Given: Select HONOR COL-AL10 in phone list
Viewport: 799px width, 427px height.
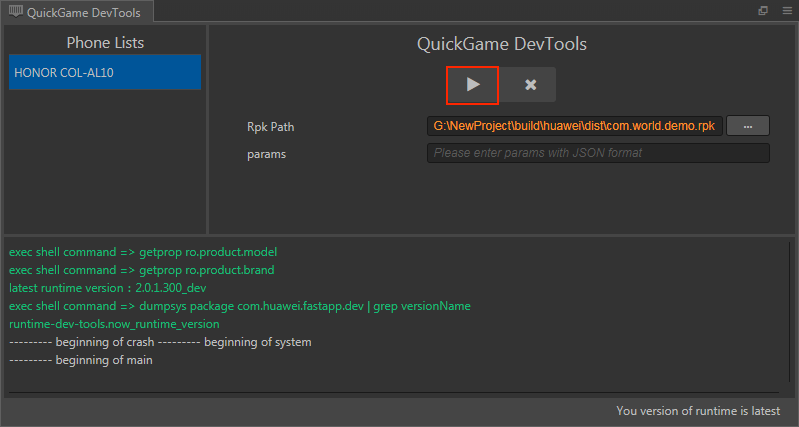Looking at the screenshot, I should pyautogui.click(x=105, y=72).
